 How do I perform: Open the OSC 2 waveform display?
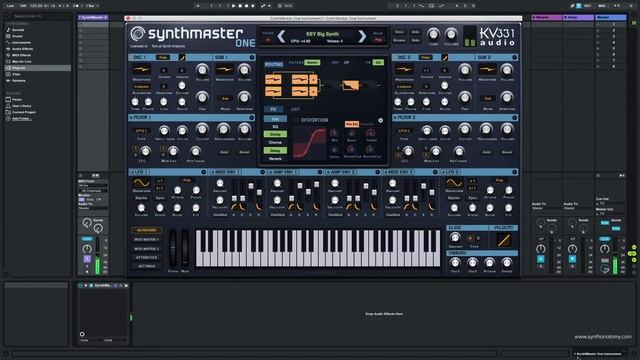point(404,70)
